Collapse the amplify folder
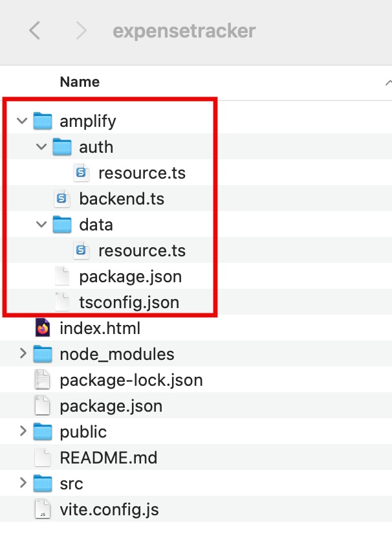Screen dimensions: 392x536 point(22,120)
